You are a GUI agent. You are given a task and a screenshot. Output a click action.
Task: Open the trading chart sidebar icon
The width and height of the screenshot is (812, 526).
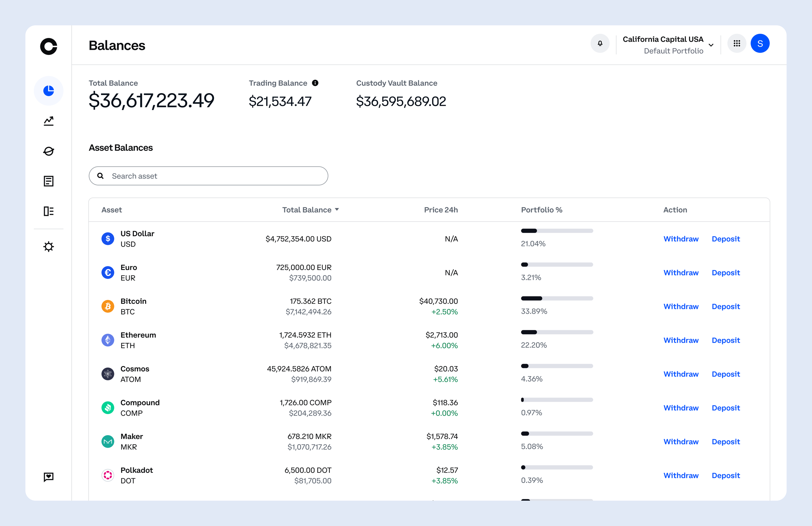coord(48,121)
